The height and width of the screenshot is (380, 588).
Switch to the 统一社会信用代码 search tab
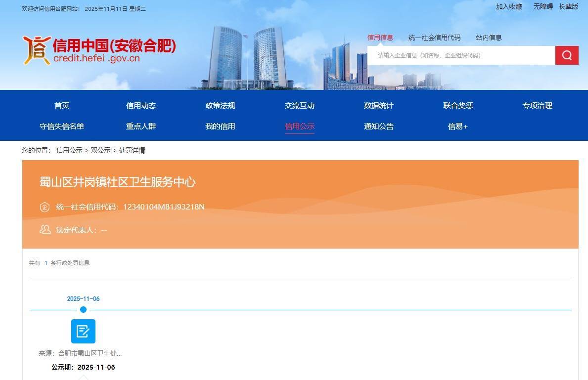[434, 37]
